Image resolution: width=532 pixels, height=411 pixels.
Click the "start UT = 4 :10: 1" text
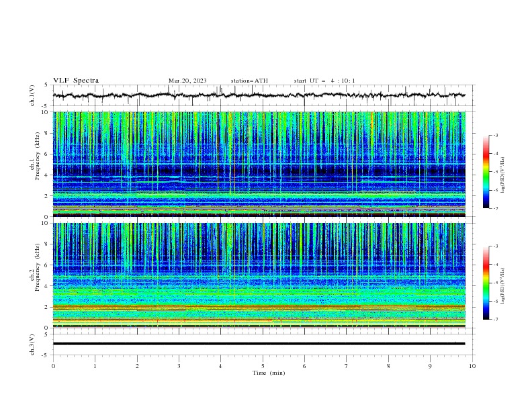pos(324,81)
